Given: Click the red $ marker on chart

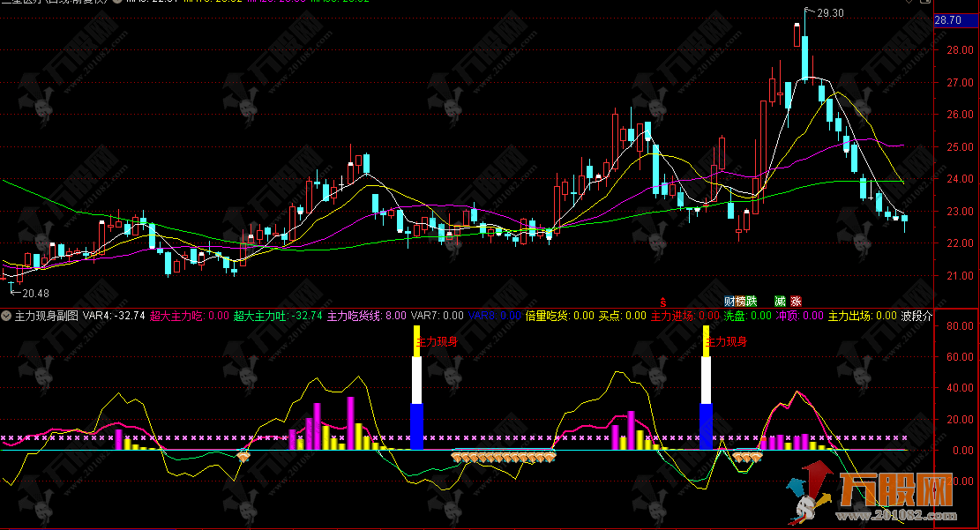Looking at the screenshot, I should click(x=663, y=301).
